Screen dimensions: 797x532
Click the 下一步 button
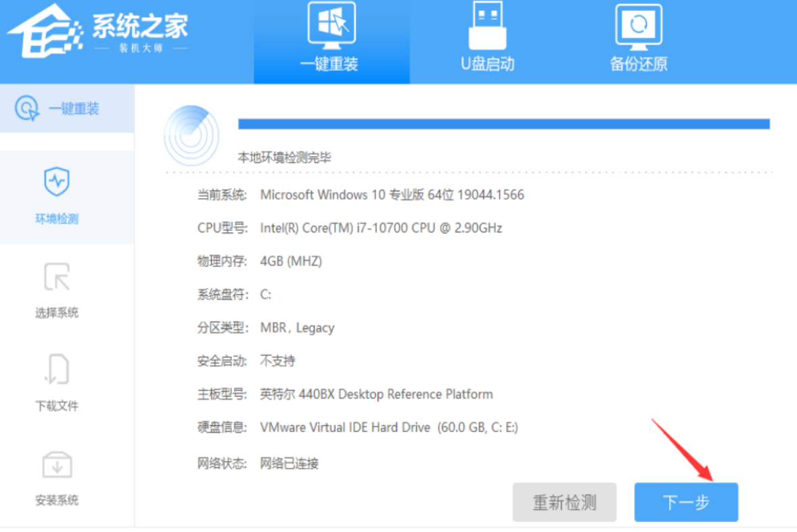pyautogui.click(x=685, y=502)
